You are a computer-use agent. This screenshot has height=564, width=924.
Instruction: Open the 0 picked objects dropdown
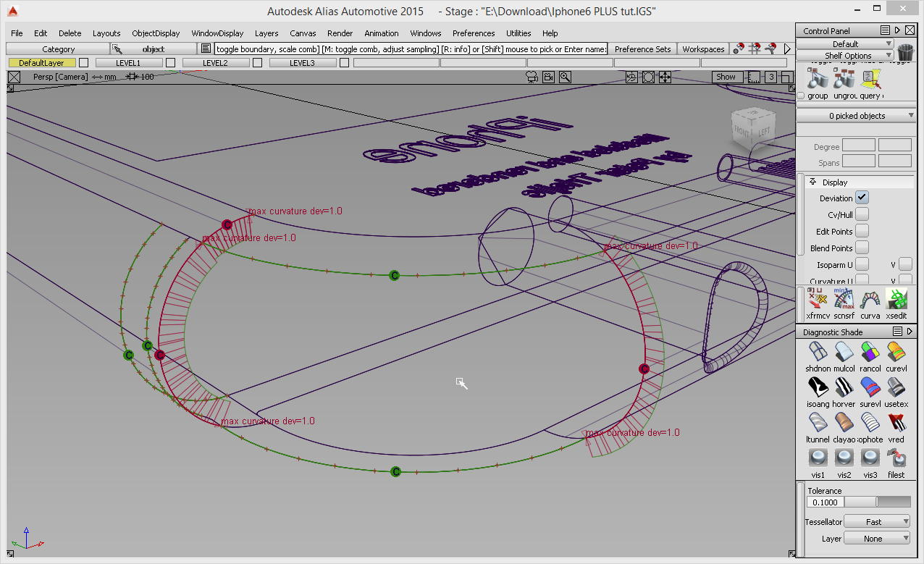point(856,116)
